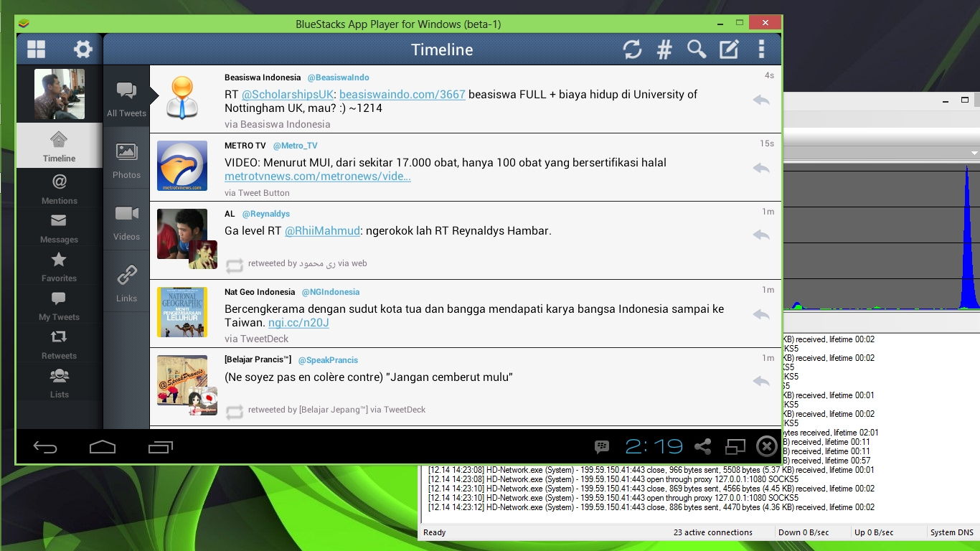This screenshot has height=551, width=980.
Task: Select the Timeline tab in the sidebar
Action: click(60, 146)
